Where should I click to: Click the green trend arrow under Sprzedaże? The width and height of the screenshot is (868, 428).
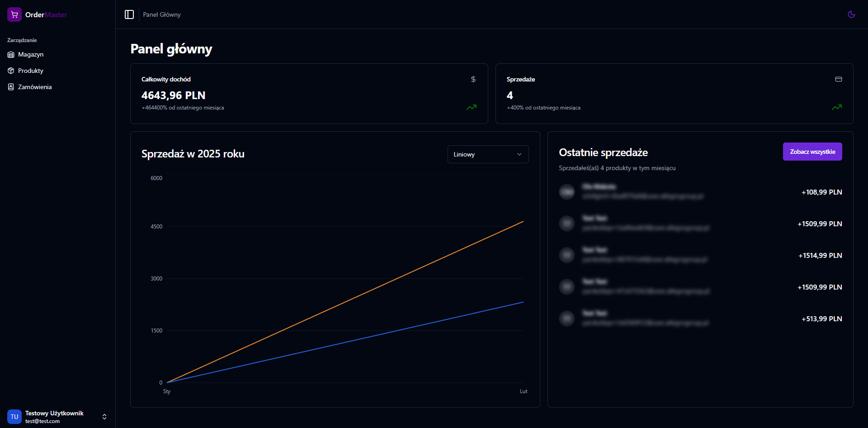pos(836,107)
